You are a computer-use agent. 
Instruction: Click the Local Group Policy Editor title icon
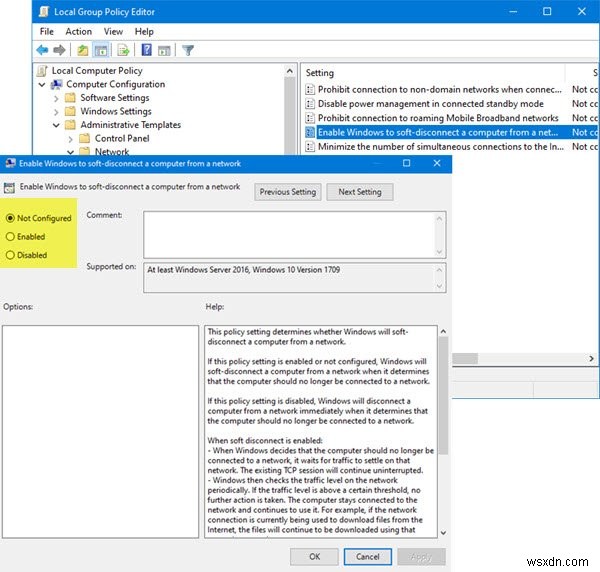click(44, 12)
